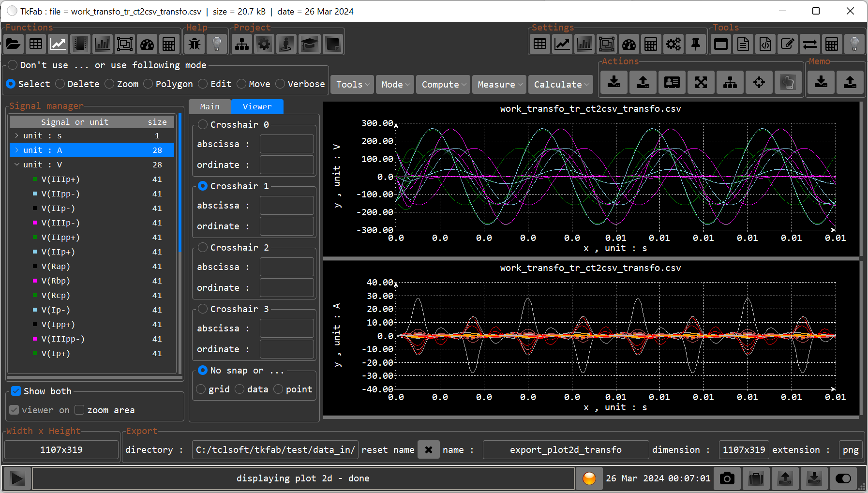Open the text document tool in Tools

click(x=743, y=44)
